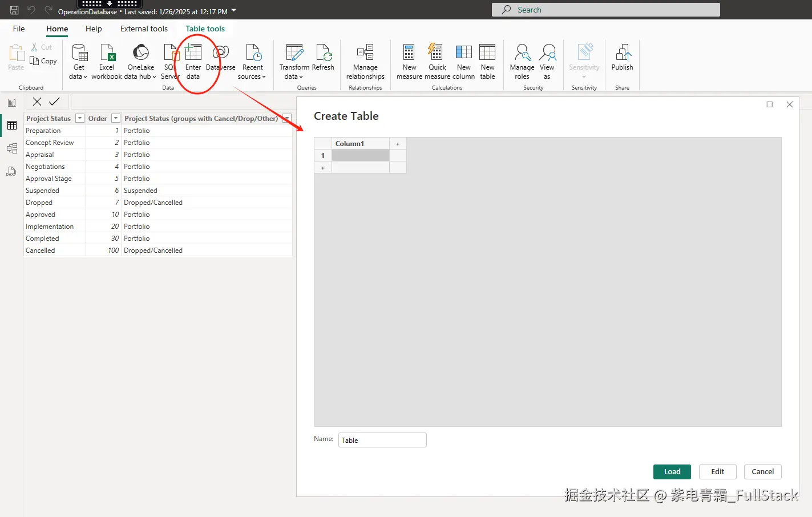812x517 pixels.
Task: Click Suspended group value in Suspended row
Action: tap(207, 191)
